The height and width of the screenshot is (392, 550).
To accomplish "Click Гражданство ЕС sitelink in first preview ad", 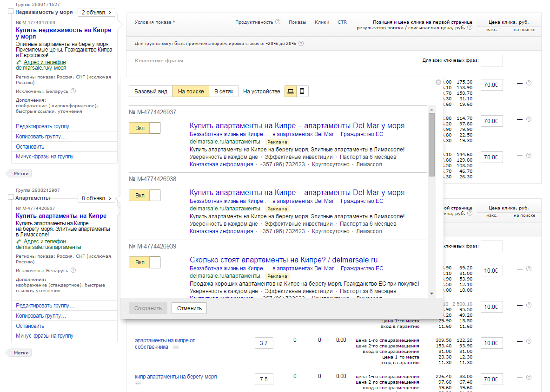I will pos(362,134).
